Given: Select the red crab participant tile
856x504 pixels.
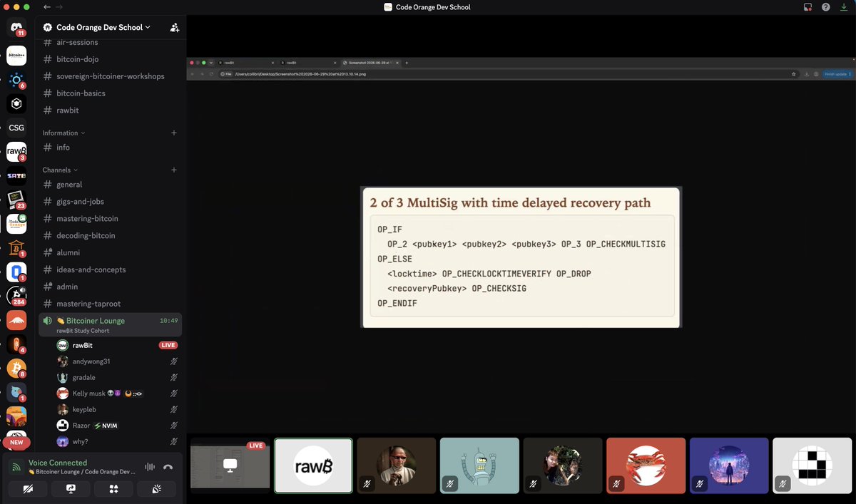Looking at the screenshot, I should coord(646,466).
